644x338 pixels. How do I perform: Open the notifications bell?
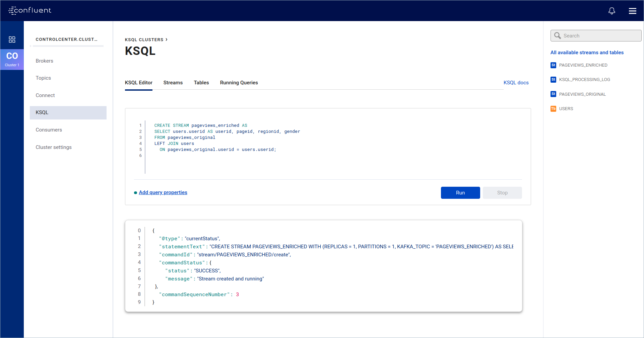(611, 11)
